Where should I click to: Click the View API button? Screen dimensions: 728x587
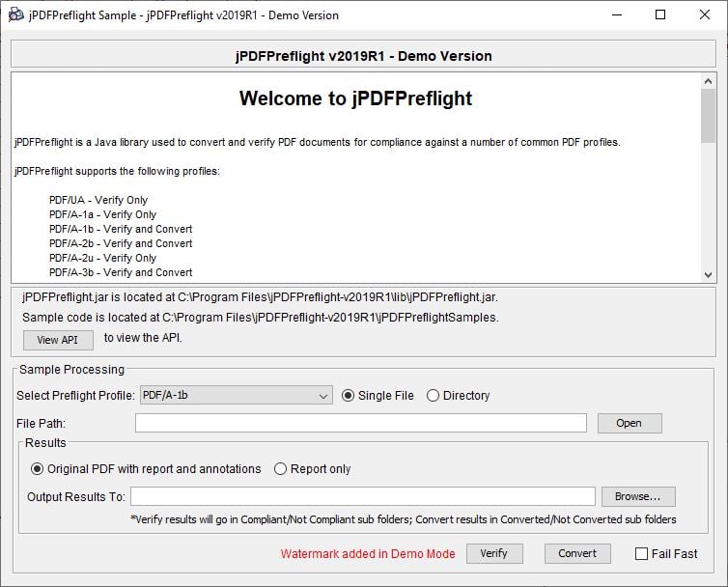pos(58,340)
